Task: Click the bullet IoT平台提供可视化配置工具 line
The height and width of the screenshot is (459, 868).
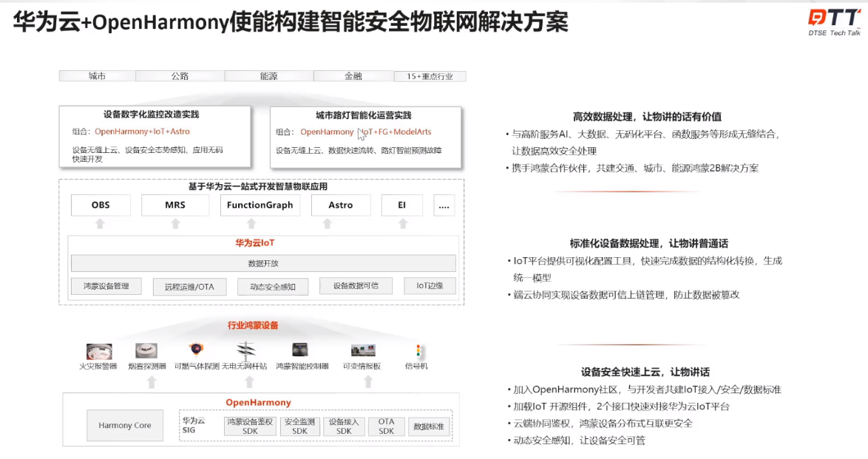Action: click(x=648, y=261)
